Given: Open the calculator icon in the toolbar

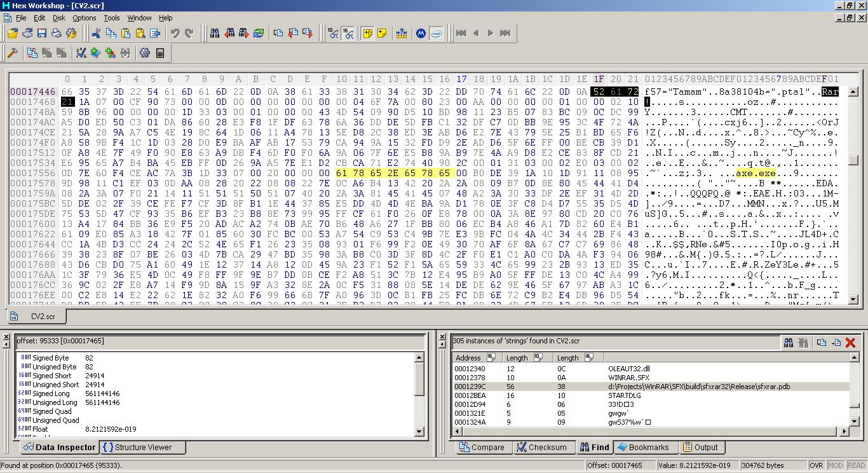Looking at the screenshot, I should (x=160, y=53).
